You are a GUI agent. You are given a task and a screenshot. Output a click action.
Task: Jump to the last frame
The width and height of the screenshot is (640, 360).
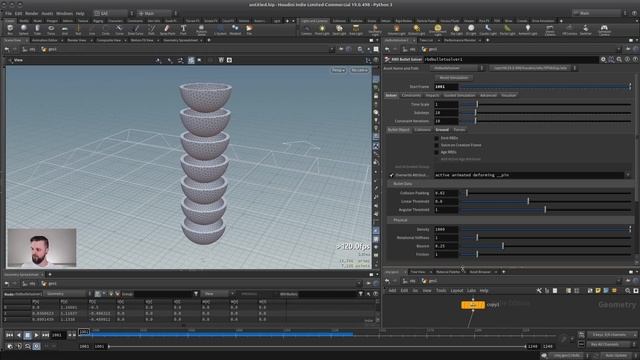(45, 335)
